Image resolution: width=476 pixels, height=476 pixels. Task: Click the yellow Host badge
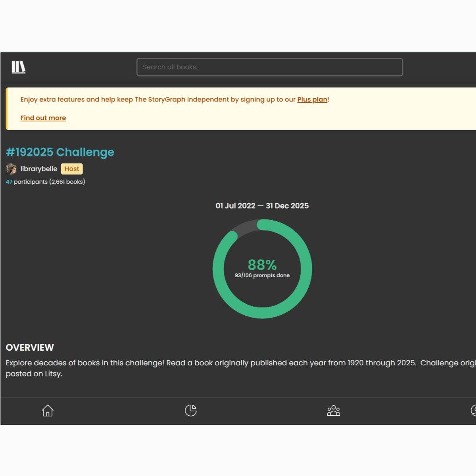(72, 169)
